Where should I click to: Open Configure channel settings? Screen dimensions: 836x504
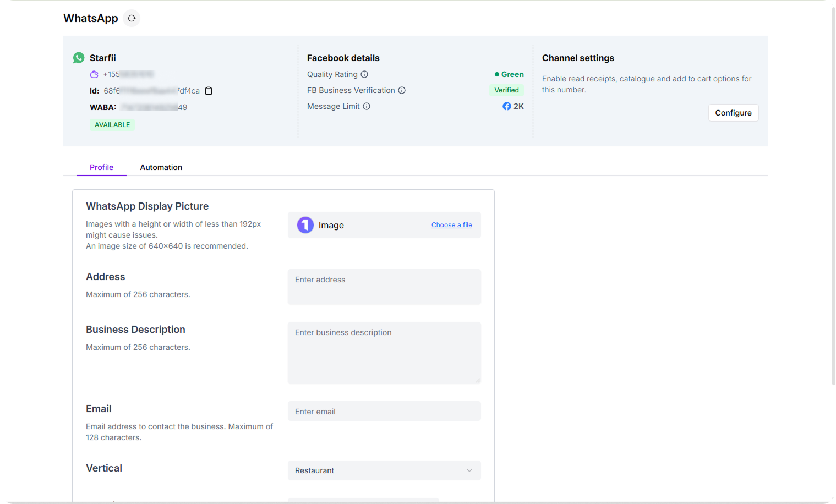tap(733, 113)
